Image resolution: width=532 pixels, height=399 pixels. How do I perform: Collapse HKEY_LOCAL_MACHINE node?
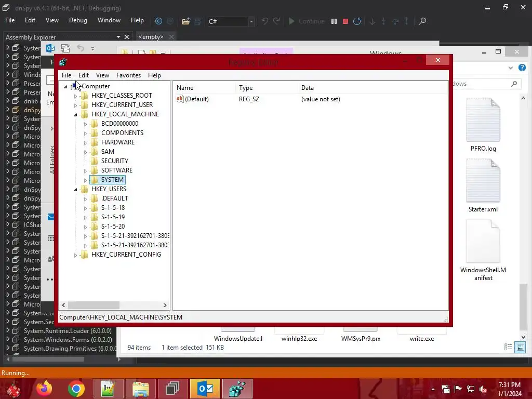[x=76, y=115]
